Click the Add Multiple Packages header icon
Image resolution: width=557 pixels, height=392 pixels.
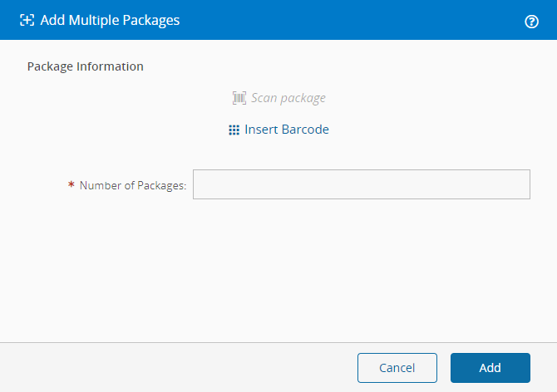pyautogui.click(x=27, y=20)
